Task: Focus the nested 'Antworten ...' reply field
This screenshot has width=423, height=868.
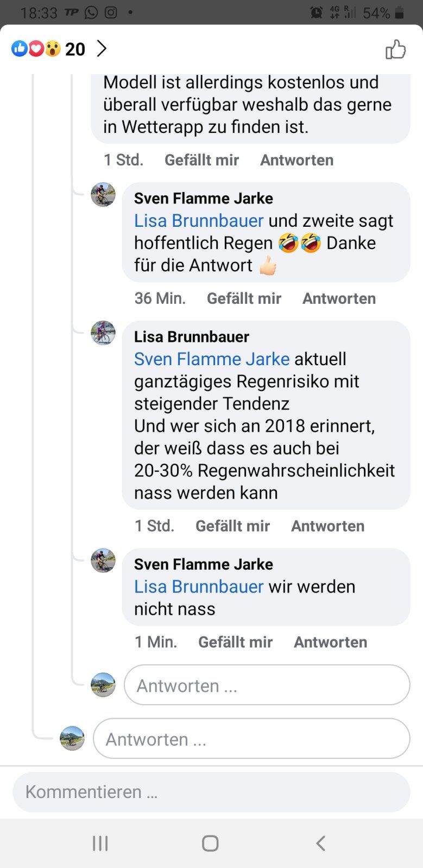Action: [x=267, y=685]
